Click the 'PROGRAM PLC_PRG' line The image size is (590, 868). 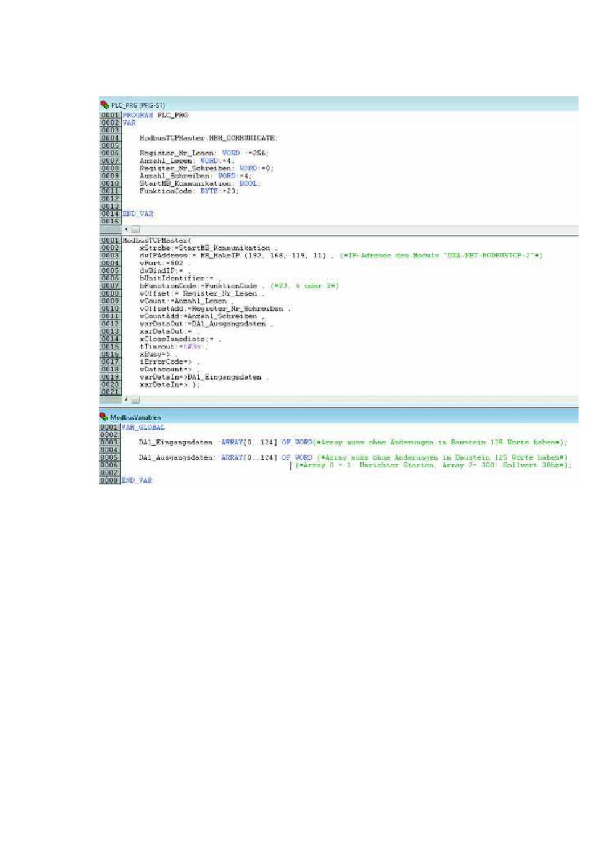pos(155,116)
